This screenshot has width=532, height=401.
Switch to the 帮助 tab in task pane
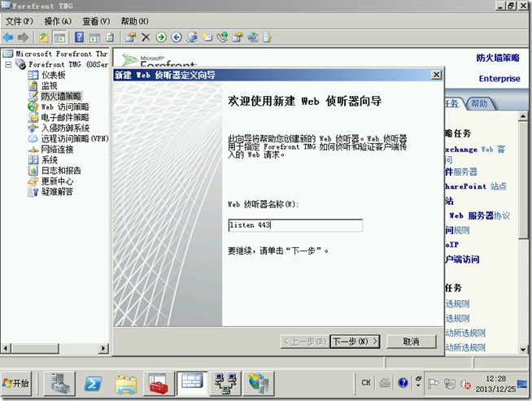pyautogui.click(x=479, y=103)
